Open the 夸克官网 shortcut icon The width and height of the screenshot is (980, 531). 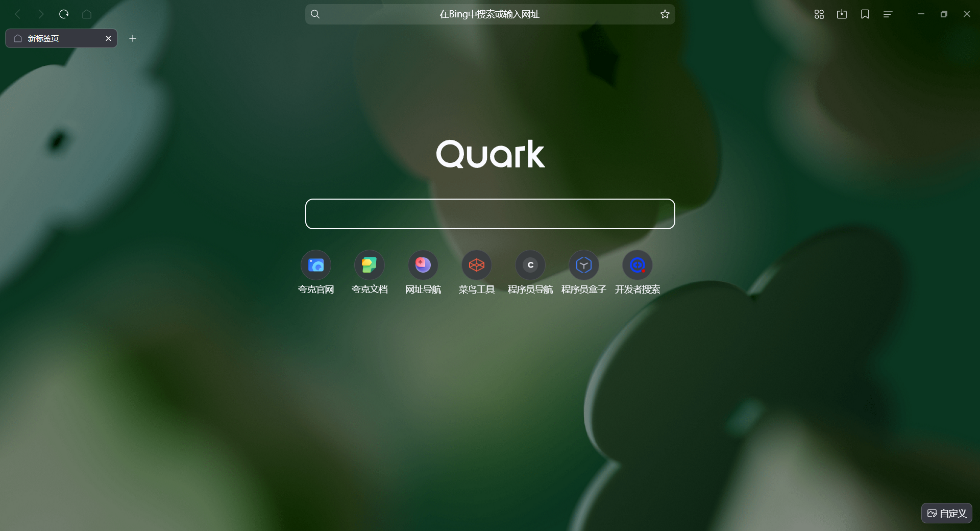[x=316, y=265]
